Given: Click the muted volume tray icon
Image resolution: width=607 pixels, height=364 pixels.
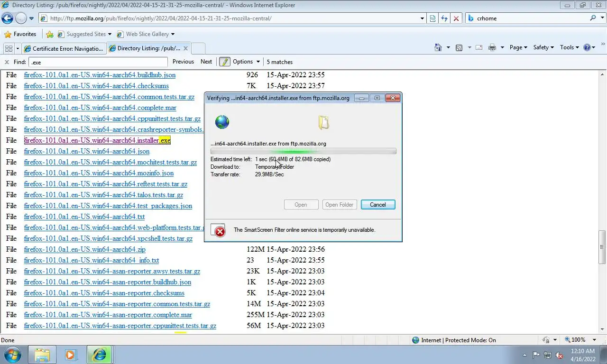Looking at the screenshot, I should tap(559, 355).
